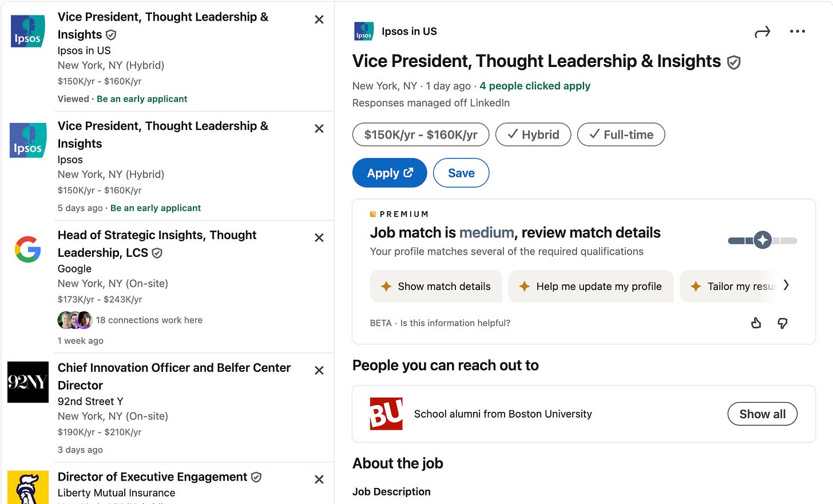833x504 pixels.
Task: Share the job via the arrow icon
Action: (762, 32)
